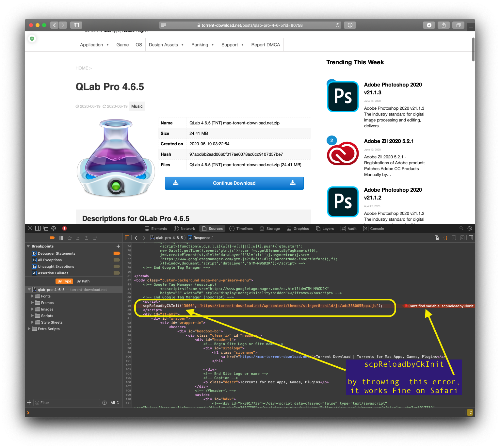Switch to the Network tab

click(184, 229)
